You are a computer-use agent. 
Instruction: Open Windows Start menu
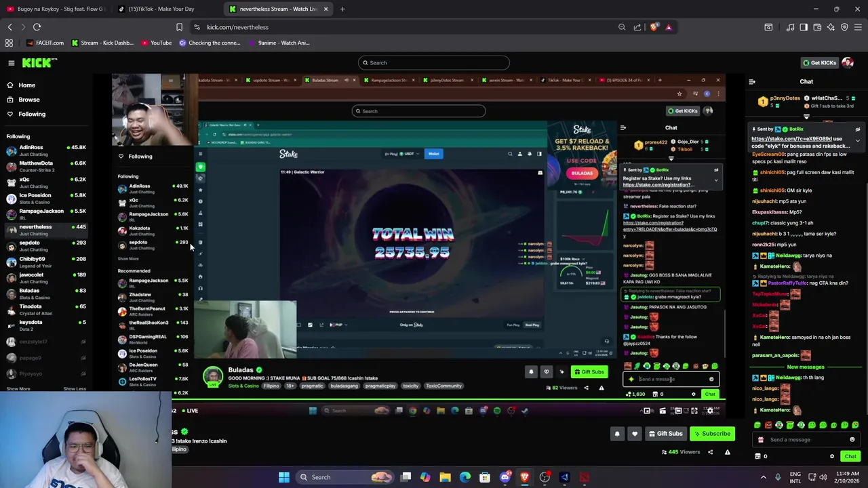click(x=284, y=477)
